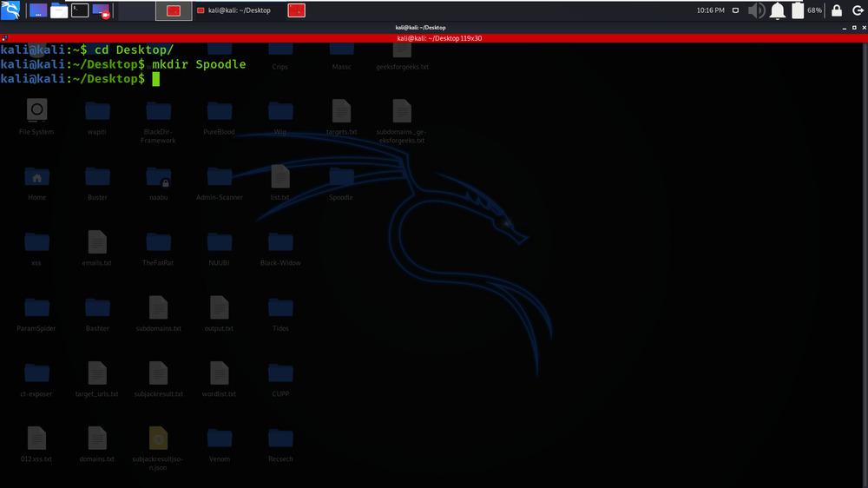Click the green terminal cursor at the prompt

tap(156, 79)
